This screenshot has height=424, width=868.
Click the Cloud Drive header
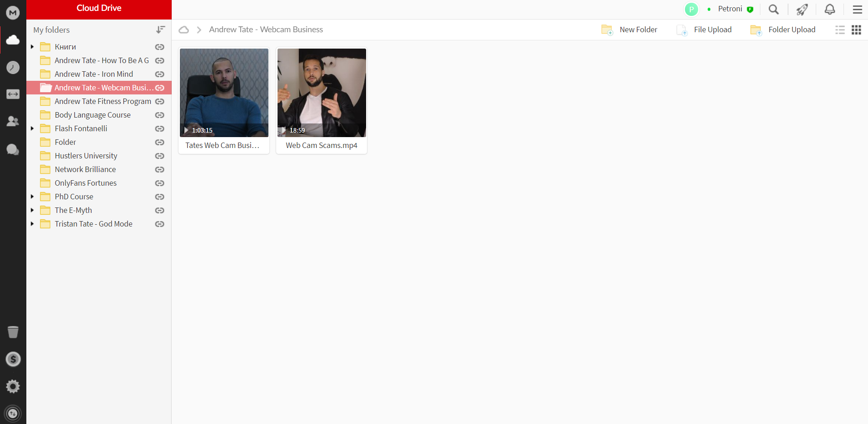point(99,8)
